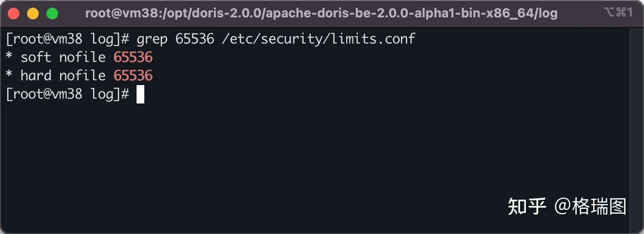Image resolution: width=644 pixels, height=234 pixels.
Task: Click nofile on the hard limit line
Action: coord(82,75)
